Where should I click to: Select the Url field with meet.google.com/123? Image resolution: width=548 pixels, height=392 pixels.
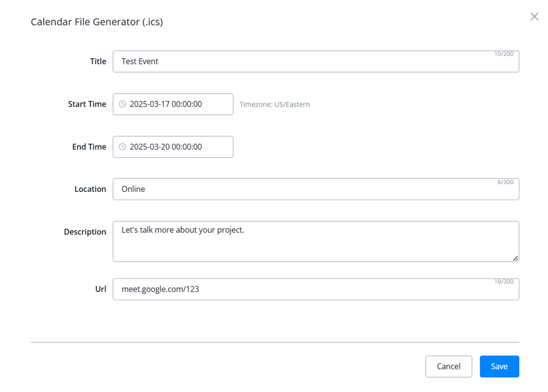[x=316, y=290]
